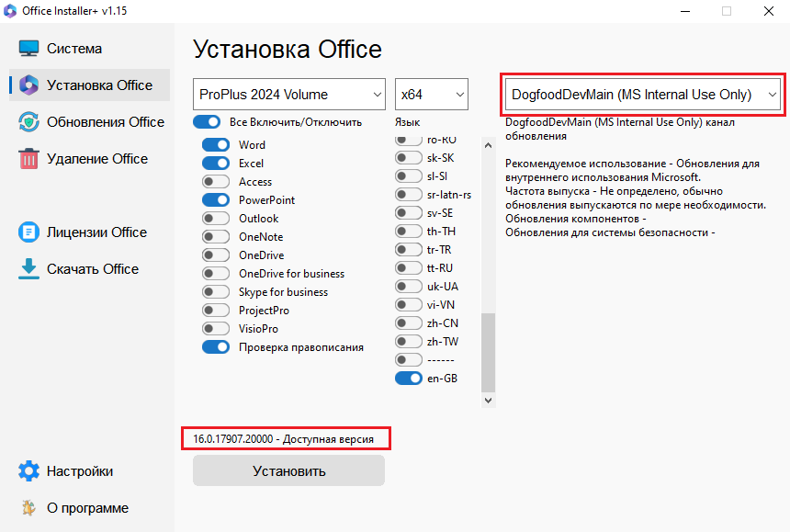Enable the vi-VN language toggle
This screenshot has width=790, height=532.
409,305
